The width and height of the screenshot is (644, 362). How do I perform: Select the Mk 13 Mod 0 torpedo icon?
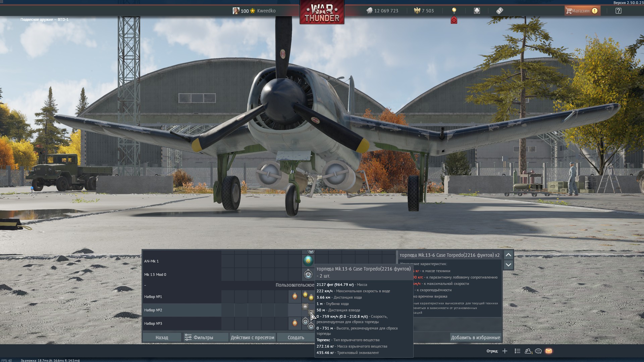pyautogui.click(x=308, y=275)
